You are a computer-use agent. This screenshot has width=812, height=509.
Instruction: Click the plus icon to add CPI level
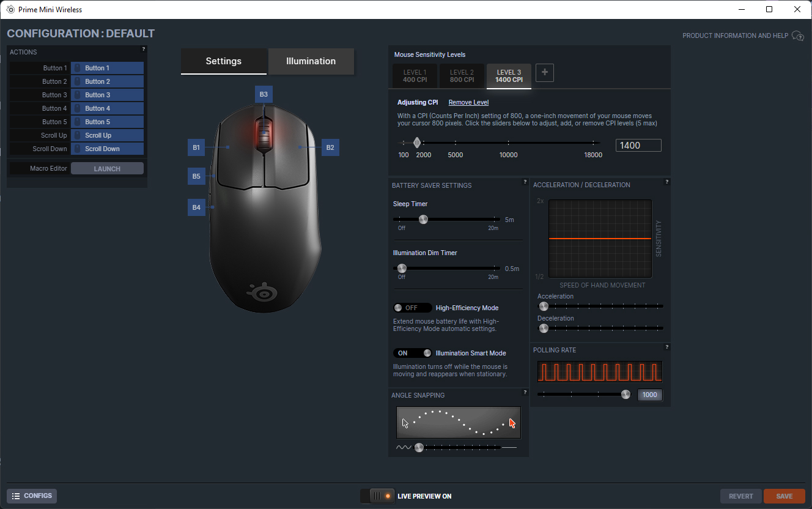pos(545,73)
